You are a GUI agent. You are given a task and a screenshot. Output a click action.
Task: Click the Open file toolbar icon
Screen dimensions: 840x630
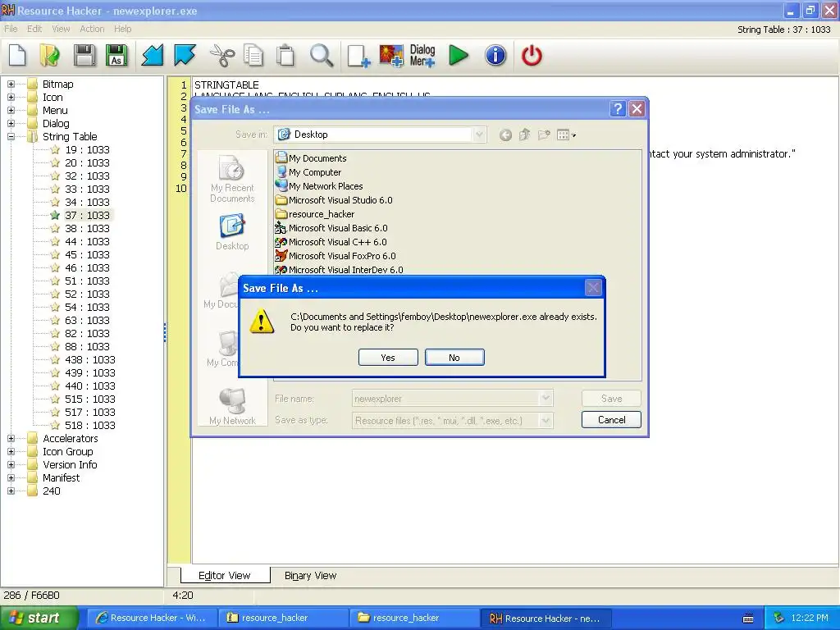(50, 56)
